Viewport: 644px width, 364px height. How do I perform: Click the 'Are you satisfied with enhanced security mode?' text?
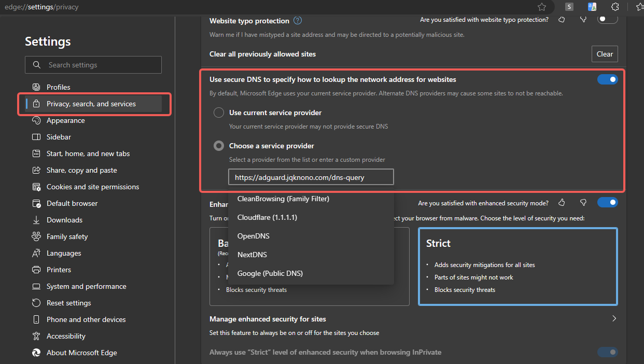point(483,203)
